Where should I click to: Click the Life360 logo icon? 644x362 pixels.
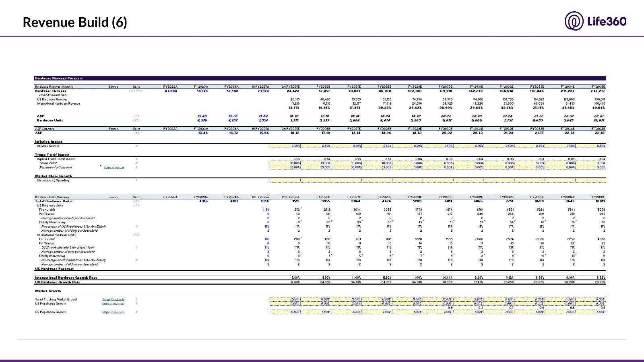(574, 21)
